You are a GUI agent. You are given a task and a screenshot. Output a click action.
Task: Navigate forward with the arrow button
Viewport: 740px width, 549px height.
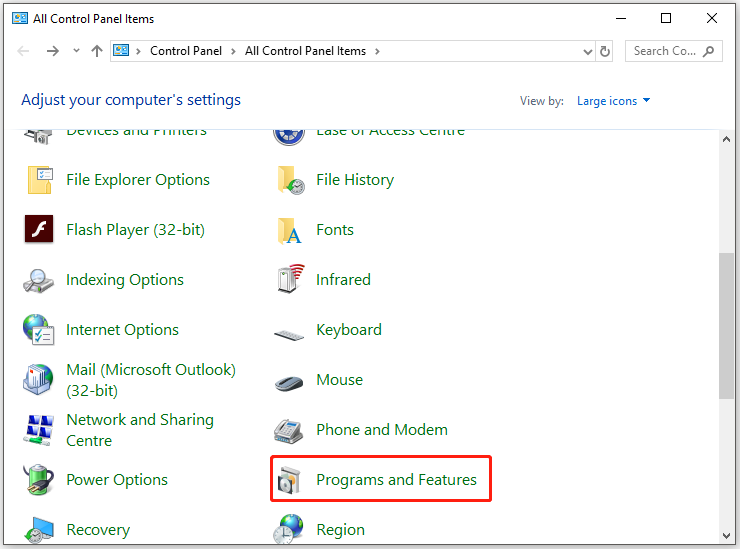pos(53,51)
